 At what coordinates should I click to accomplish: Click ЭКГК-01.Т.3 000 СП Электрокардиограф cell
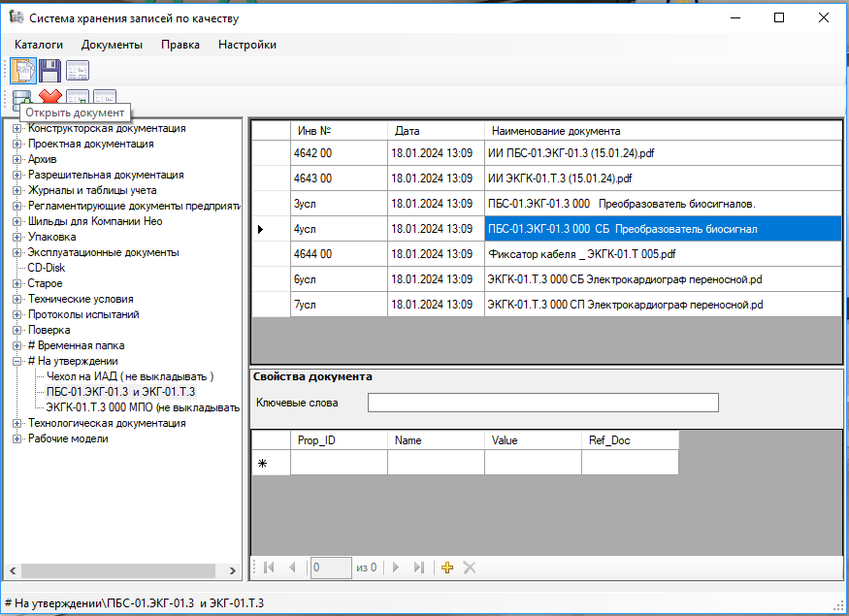pyautogui.click(x=663, y=305)
